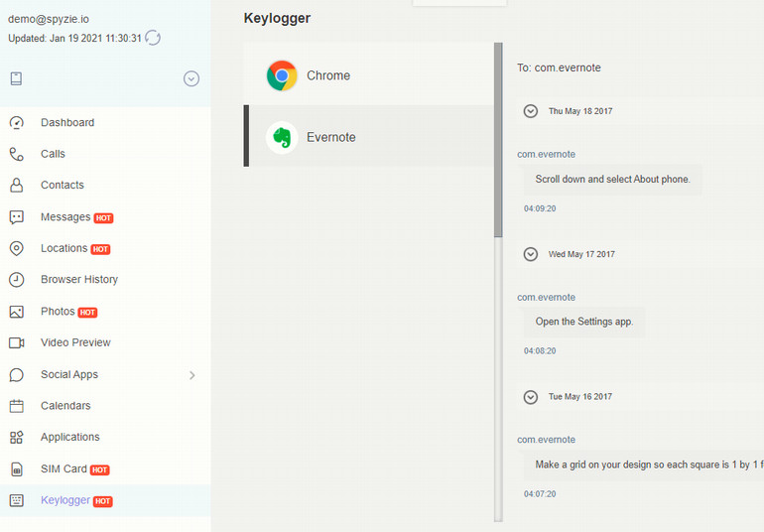The image size is (764, 532).
Task: Open the Messages section
Action: (65, 217)
